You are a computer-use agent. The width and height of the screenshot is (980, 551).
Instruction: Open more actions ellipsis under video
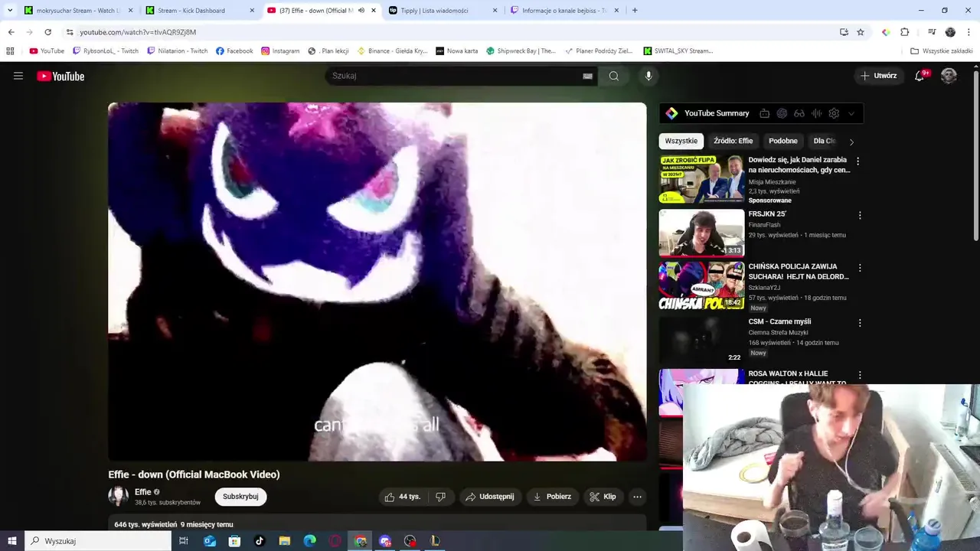tap(637, 497)
